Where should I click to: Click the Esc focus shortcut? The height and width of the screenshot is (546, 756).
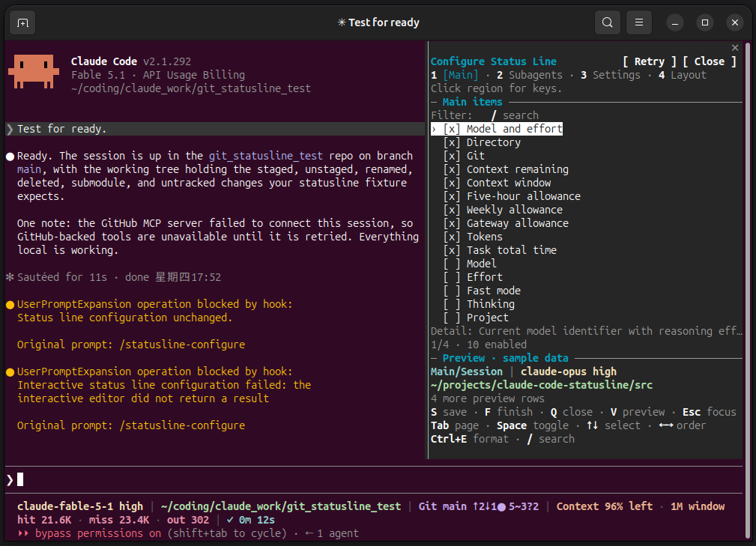(710, 412)
